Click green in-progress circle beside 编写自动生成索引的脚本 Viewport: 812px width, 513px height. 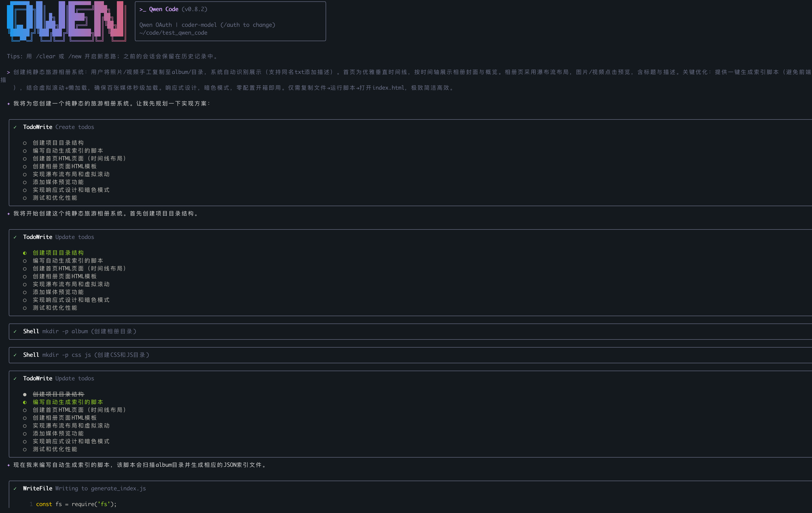(x=25, y=402)
